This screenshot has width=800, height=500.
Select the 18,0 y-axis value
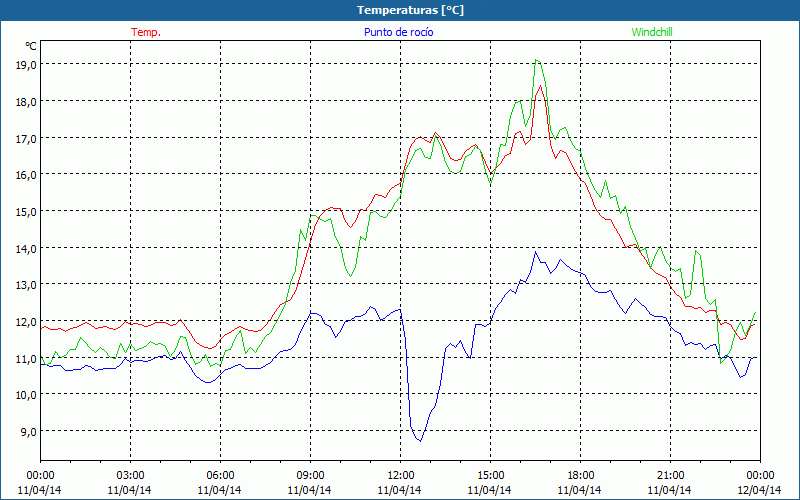27,102
